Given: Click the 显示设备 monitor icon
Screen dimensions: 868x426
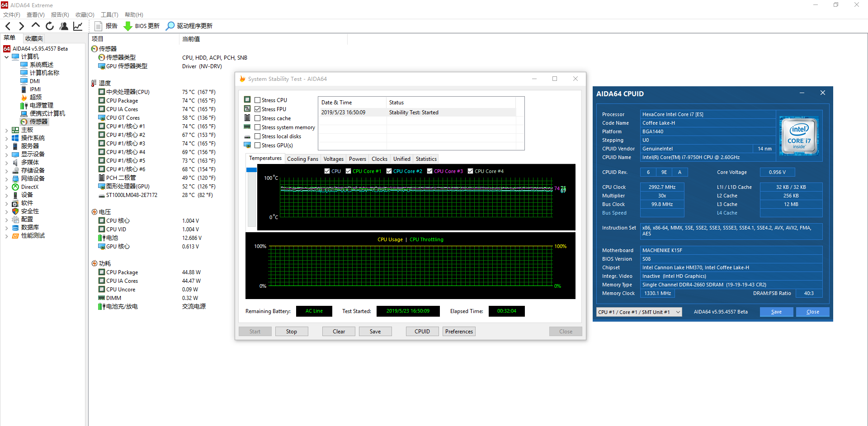Looking at the screenshot, I should click(15, 154).
